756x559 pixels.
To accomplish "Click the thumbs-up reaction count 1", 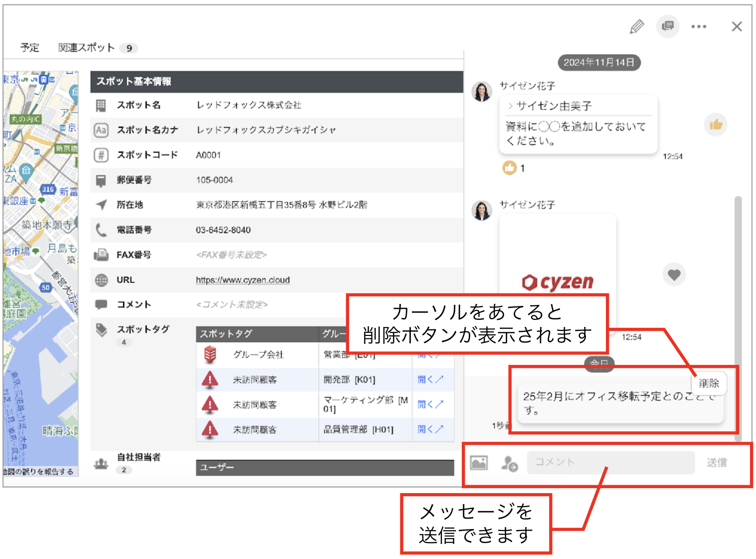I will (514, 168).
